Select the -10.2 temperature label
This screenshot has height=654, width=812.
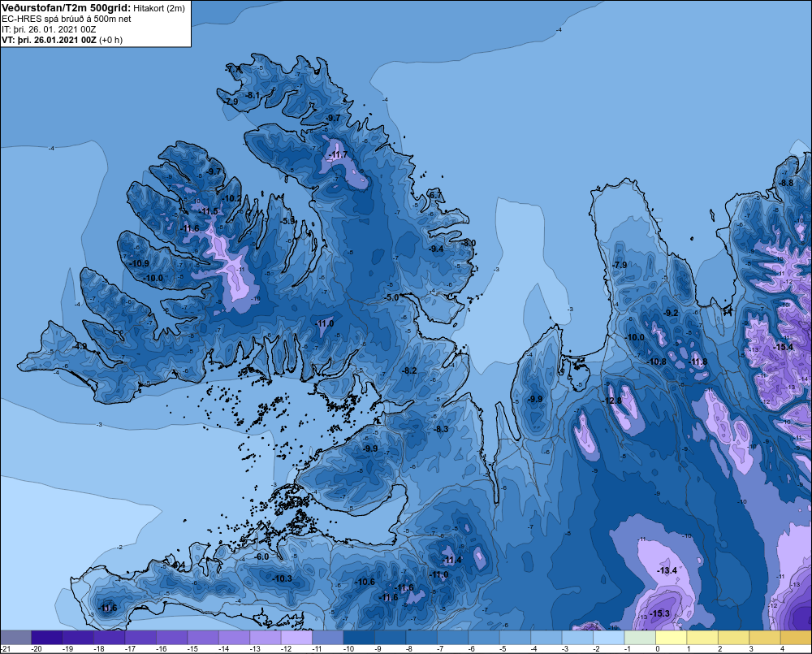[x=231, y=198]
